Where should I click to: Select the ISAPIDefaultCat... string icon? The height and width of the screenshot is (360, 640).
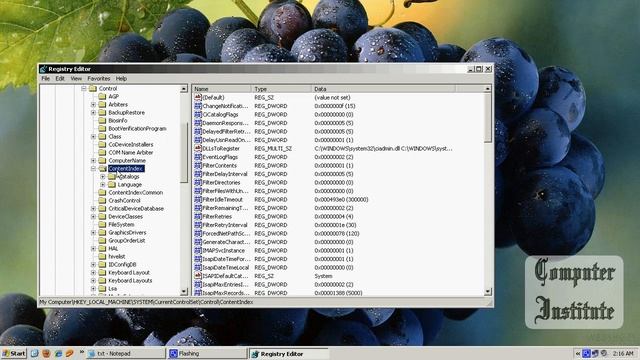[x=198, y=276]
